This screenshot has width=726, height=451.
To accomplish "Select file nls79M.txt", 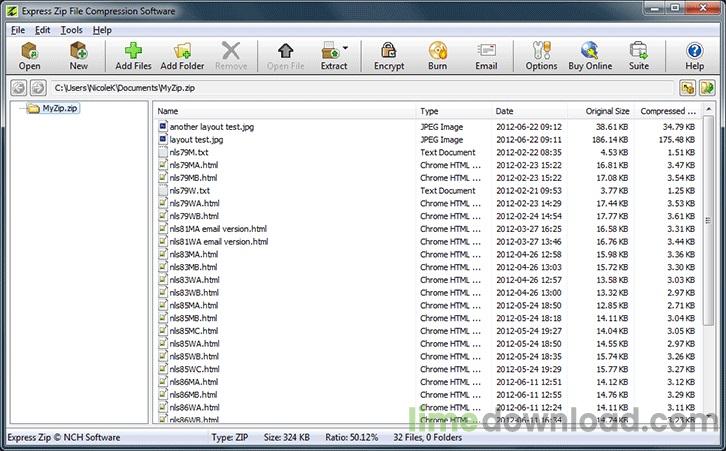I will (x=189, y=152).
